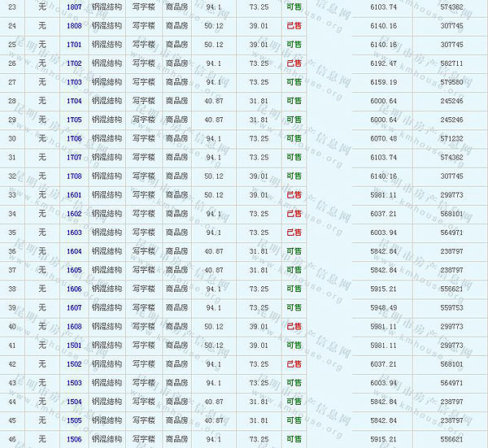Click room number 1701

point(74,44)
